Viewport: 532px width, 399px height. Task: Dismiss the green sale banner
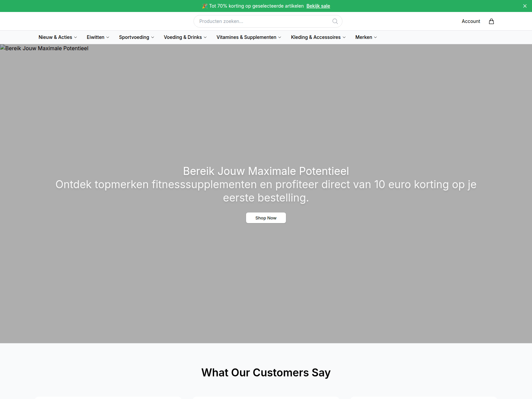[x=525, y=6]
